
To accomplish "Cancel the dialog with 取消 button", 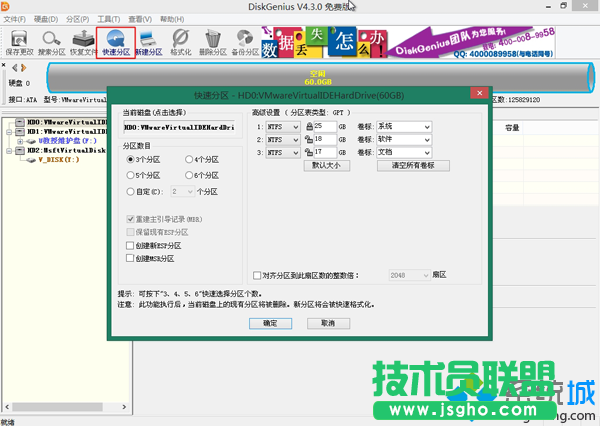I will (328, 323).
